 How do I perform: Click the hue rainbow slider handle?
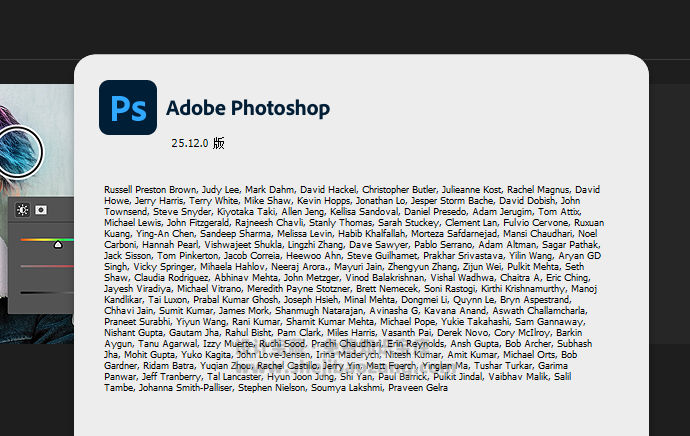point(58,244)
